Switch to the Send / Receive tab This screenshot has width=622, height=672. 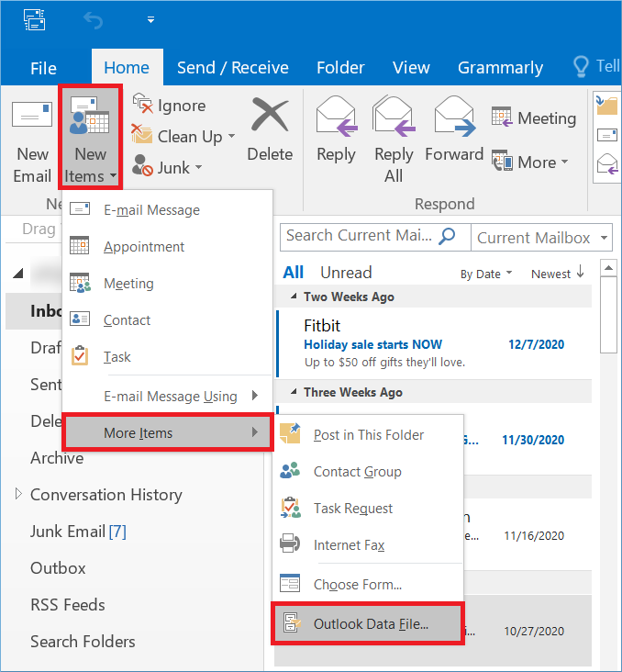[232, 68]
